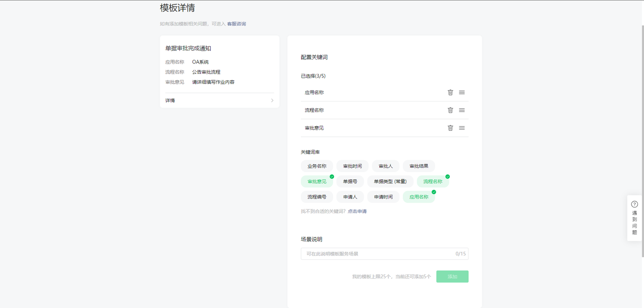This screenshot has height=308, width=644.
Task: Click the reorder handle for 审批意见
Action: pos(462,128)
